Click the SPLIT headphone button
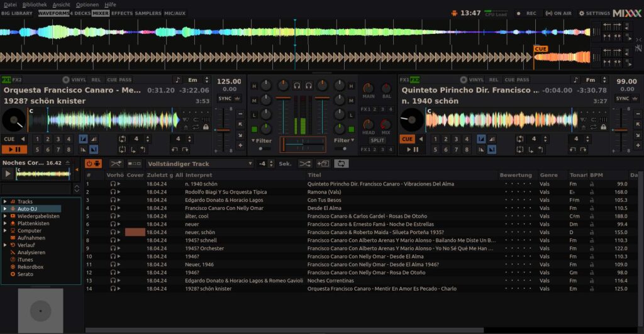 pyautogui.click(x=377, y=140)
